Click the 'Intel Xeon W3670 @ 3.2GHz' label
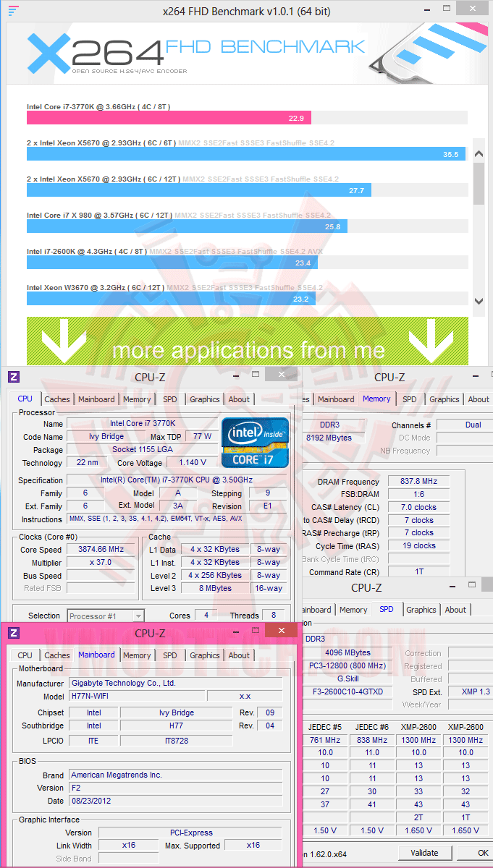493x868 pixels. 96,287
